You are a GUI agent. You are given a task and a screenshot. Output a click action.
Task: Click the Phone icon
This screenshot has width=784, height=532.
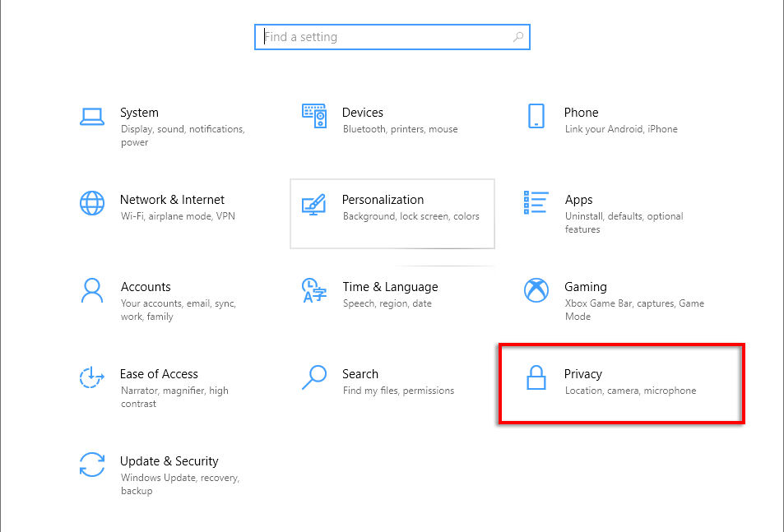click(536, 116)
